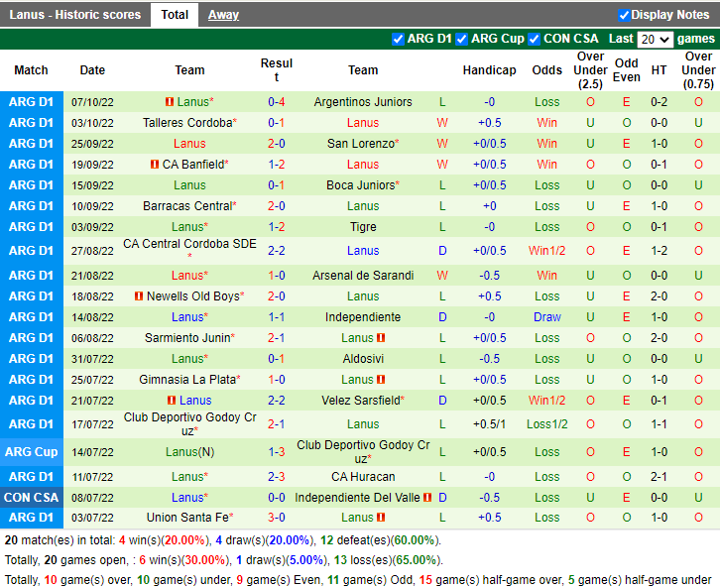Screen dimensions: 720x588
Task: Click the 2-2 score of Central Cordoba match
Action: [x=277, y=251]
